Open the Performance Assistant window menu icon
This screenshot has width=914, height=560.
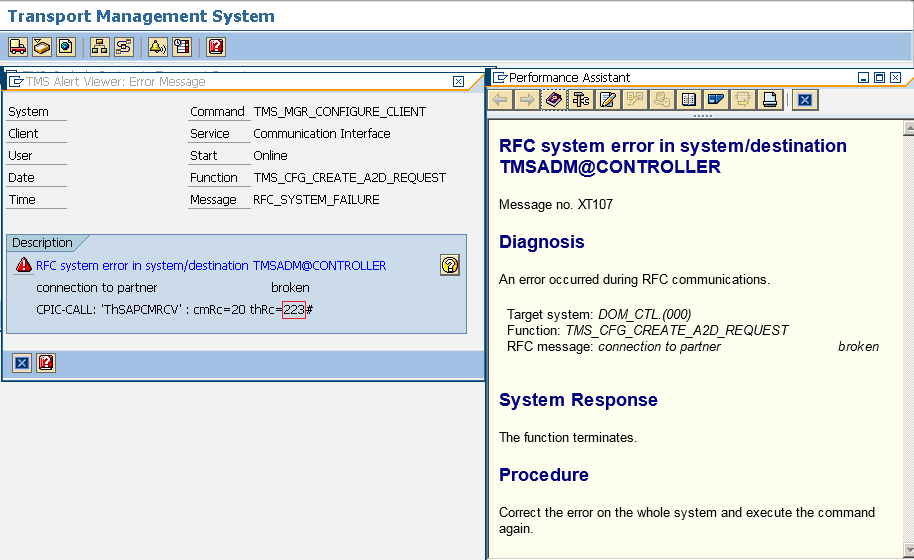[x=500, y=78]
